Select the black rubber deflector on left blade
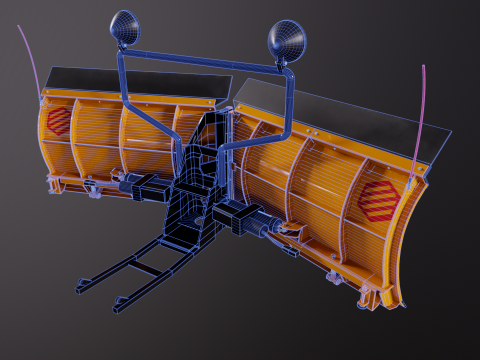 tap(138, 83)
